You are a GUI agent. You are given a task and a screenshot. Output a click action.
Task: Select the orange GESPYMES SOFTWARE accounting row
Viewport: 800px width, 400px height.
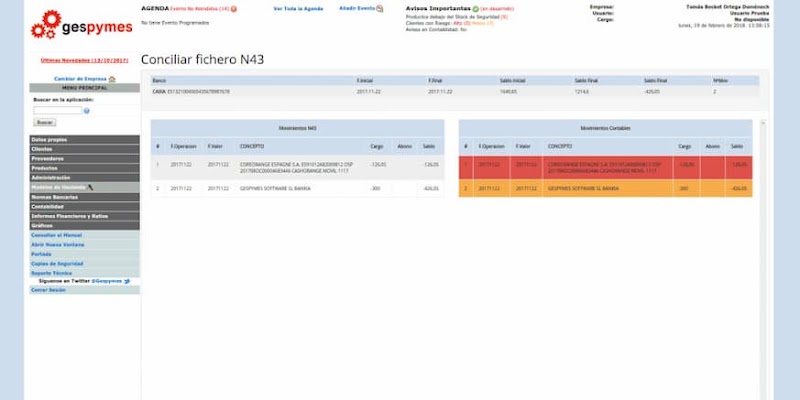click(x=604, y=188)
